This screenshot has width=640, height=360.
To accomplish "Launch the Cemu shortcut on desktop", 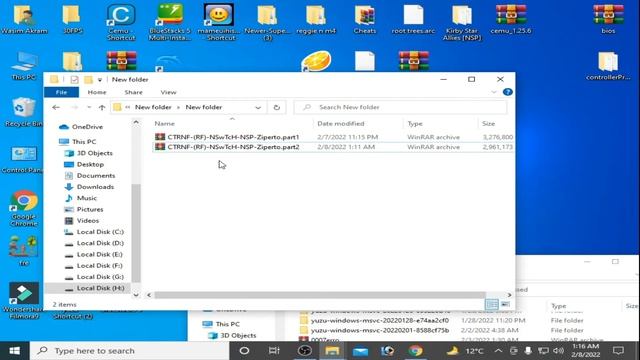I will pos(121,22).
